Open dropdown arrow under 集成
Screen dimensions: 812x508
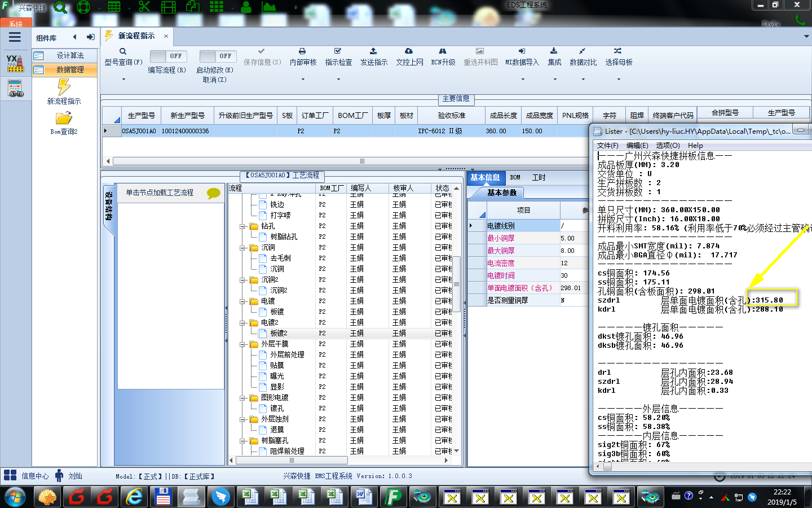tap(555, 80)
